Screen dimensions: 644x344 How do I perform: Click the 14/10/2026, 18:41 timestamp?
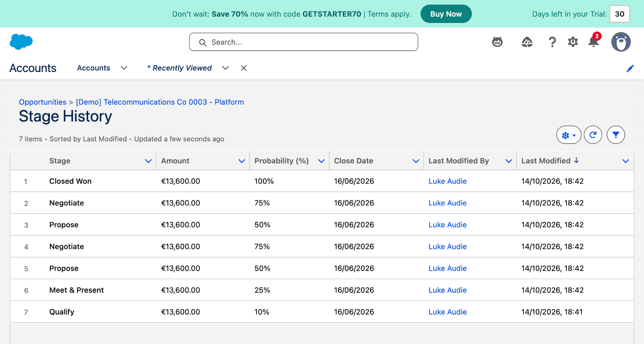(552, 312)
